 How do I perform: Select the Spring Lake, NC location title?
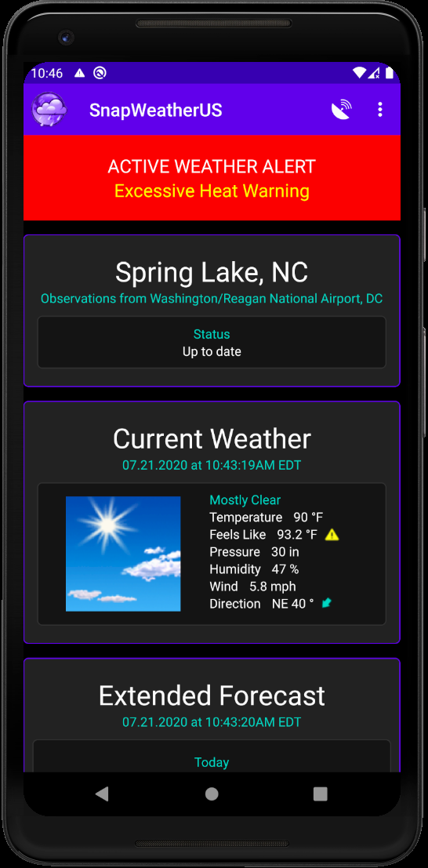[212, 272]
